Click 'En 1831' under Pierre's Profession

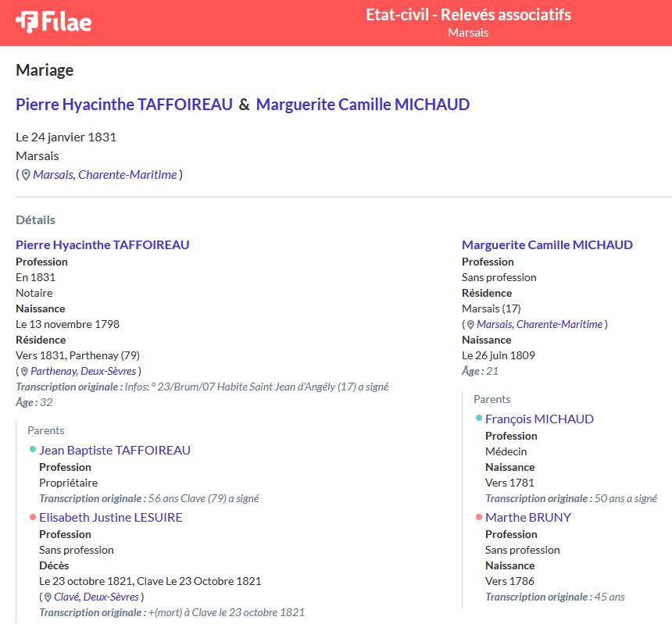pyautogui.click(x=36, y=277)
